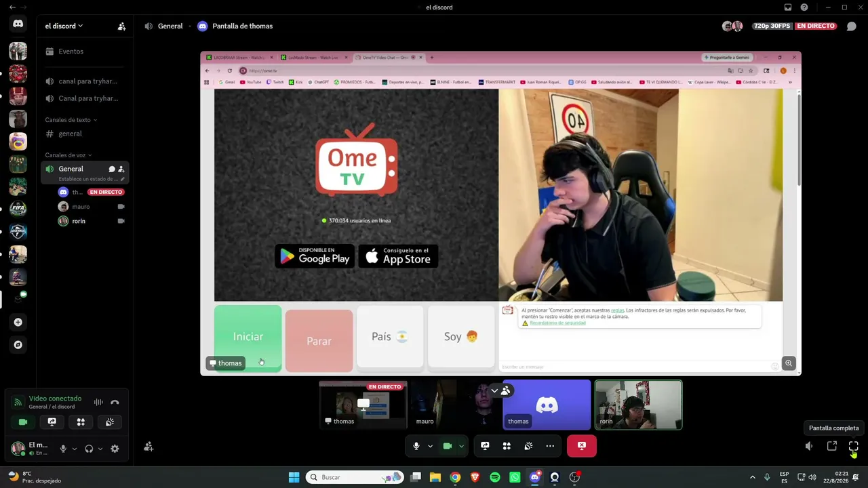The height and width of the screenshot is (488, 868).
Task: Click the Buscar taskbar search box
Action: [x=354, y=477]
